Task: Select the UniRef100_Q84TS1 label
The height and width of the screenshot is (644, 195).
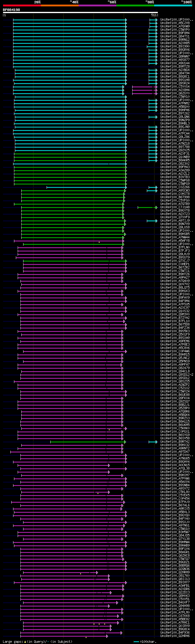Action: click(175, 36)
